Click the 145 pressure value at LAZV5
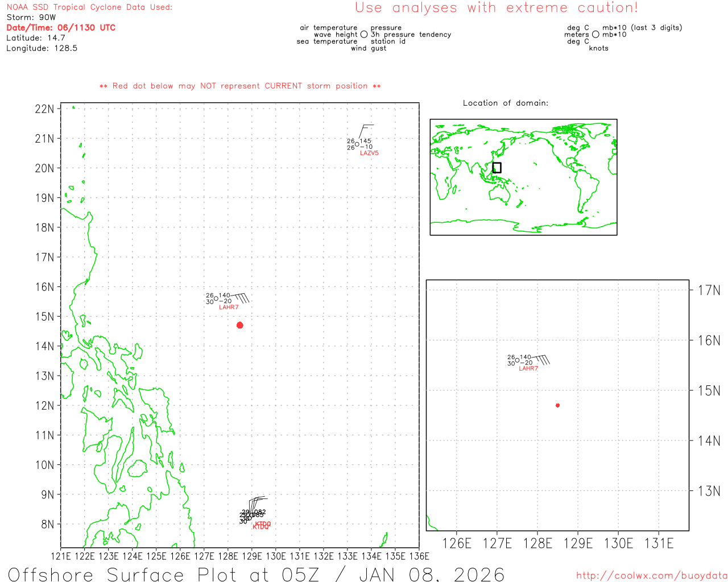This screenshot has height=582, width=728. 365,141
